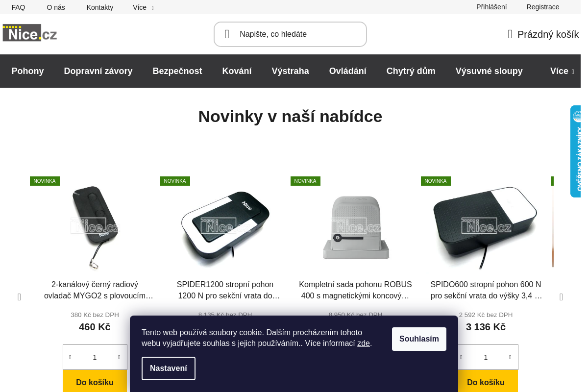Click Prázdný košík cart text
Screen dimensions: 588x392
[548, 34]
